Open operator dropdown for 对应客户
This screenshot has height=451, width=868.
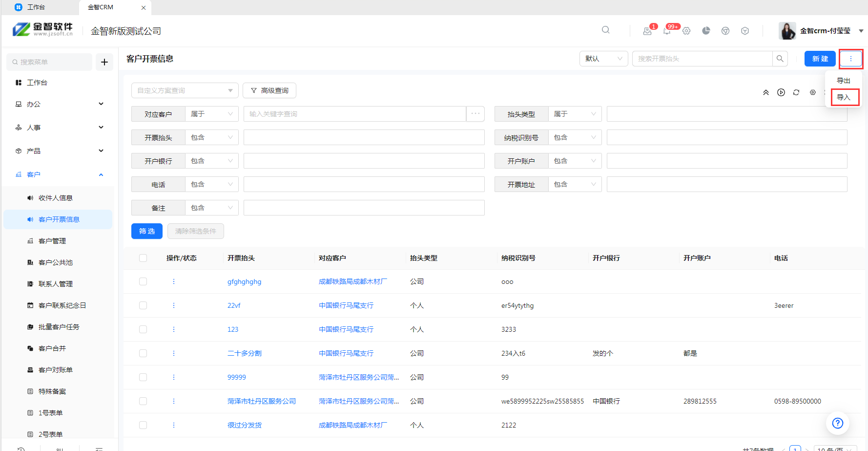212,114
